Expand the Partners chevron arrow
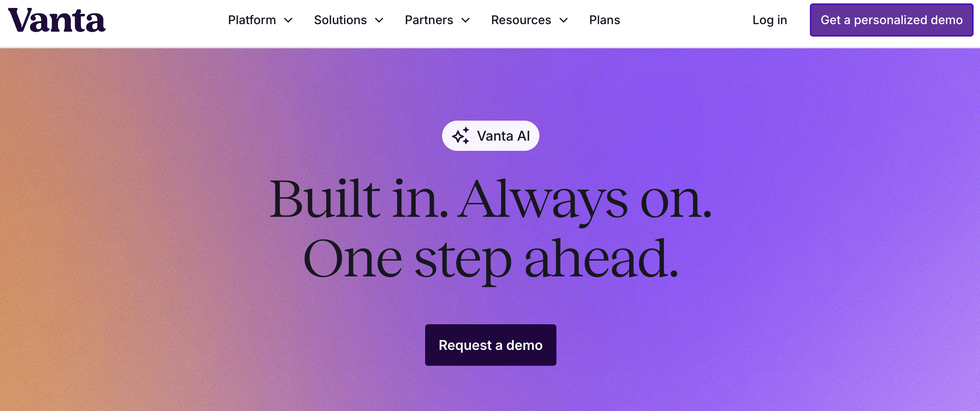Viewport: 980px width, 411px height. [x=465, y=20]
